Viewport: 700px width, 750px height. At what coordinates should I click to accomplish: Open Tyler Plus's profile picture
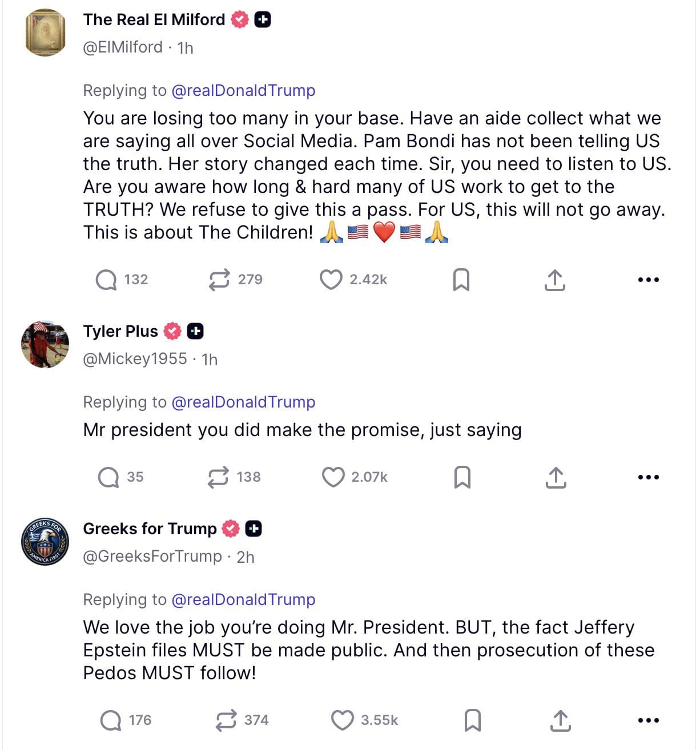click(45, 344)
